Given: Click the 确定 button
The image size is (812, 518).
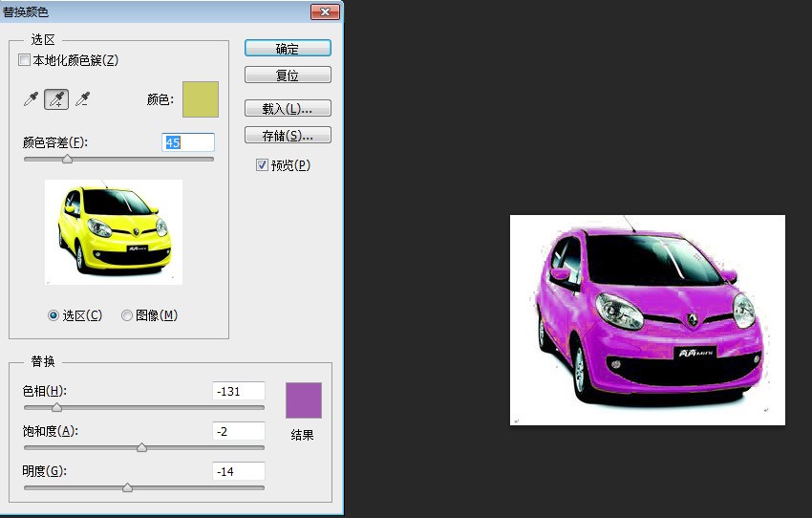Looking at the screenshot, I should click(288, 49).
